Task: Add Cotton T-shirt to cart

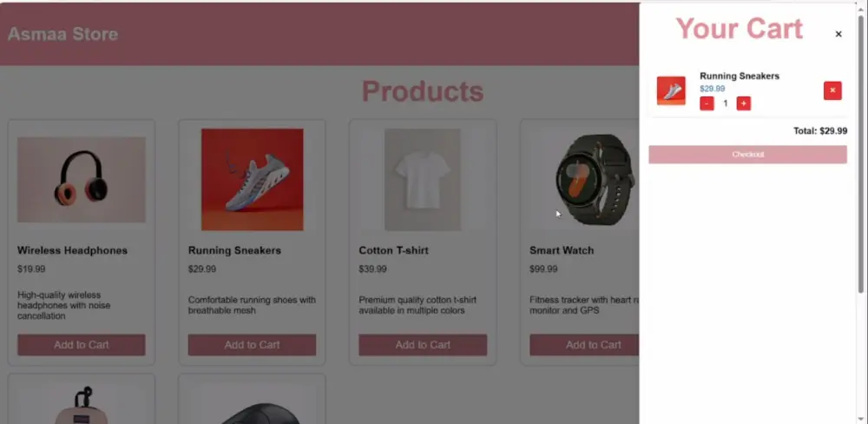Action: [x=423, y=345]
